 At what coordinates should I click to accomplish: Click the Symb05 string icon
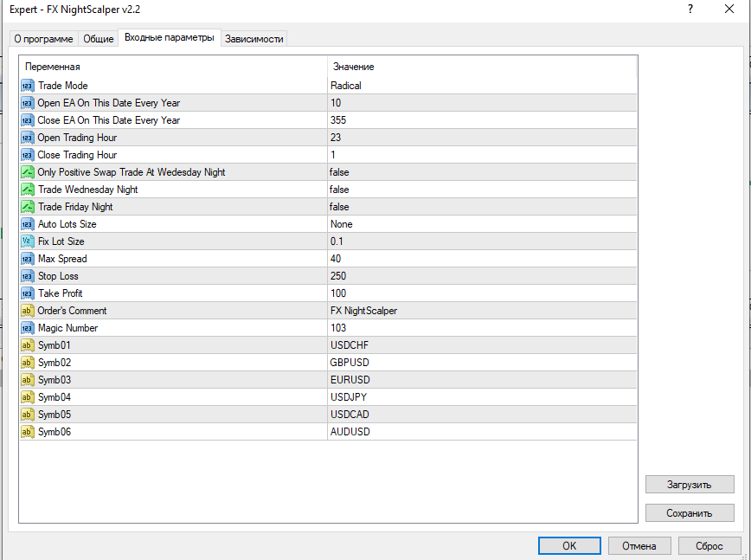[28, 414]
